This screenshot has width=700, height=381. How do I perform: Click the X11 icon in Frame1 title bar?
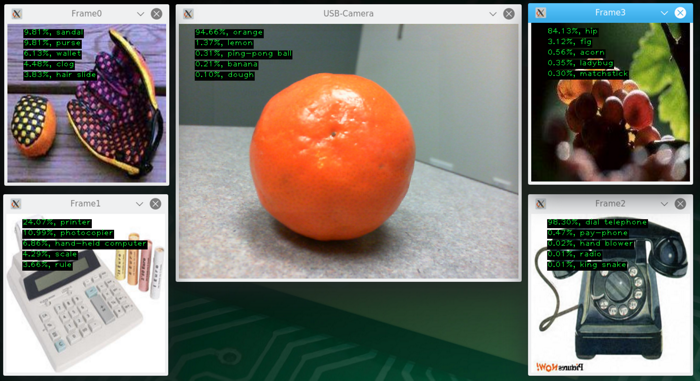16,204
